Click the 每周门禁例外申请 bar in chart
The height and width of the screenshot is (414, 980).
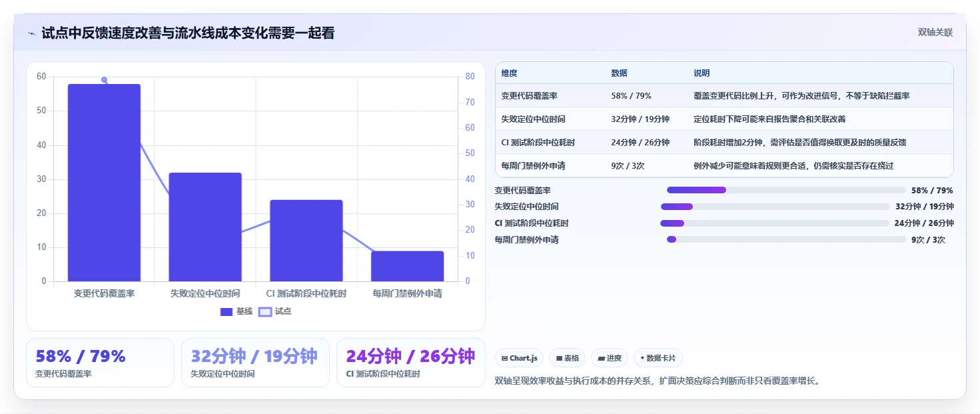[407, 266]
